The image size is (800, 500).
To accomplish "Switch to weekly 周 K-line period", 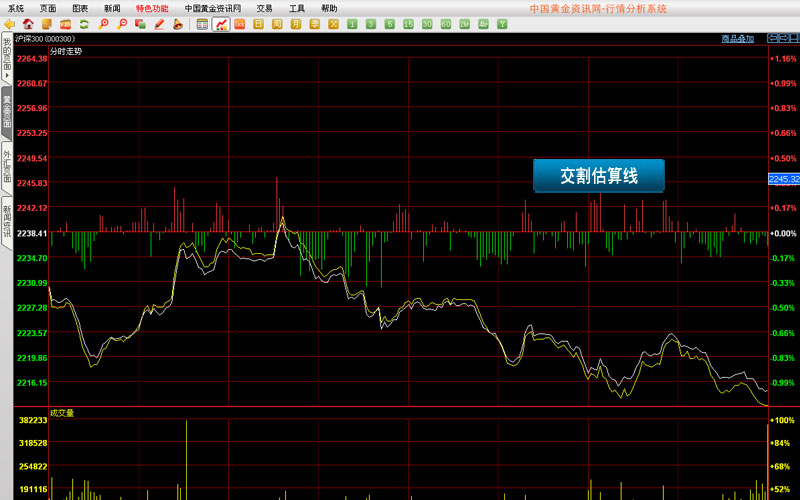I will [x=278, y=23].
